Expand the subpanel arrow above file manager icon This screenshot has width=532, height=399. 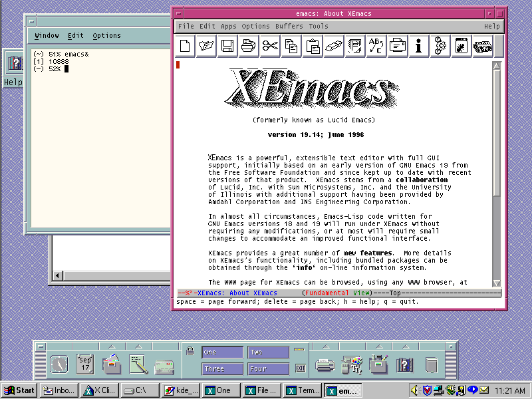112,346
